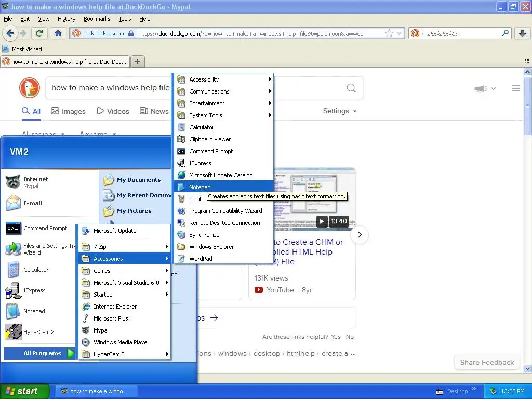The image size is (532, 399).
Task: Go to the Home page icon
Action: (58, 33)
